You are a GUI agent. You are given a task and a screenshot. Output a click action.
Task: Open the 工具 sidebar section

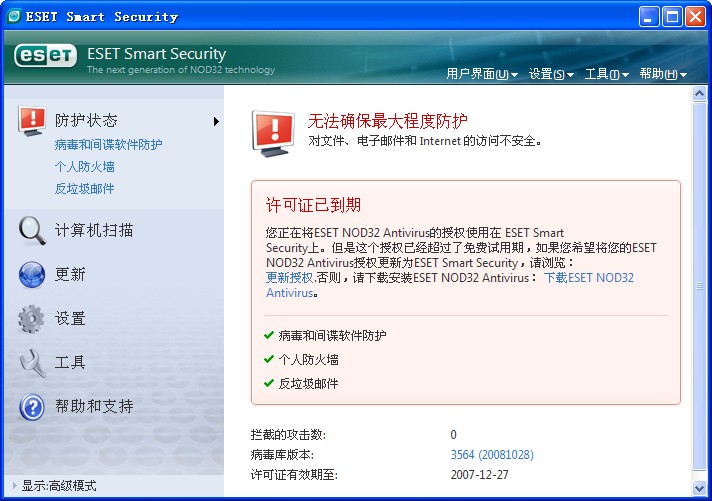pyautogui.click(x=70, y=362)
